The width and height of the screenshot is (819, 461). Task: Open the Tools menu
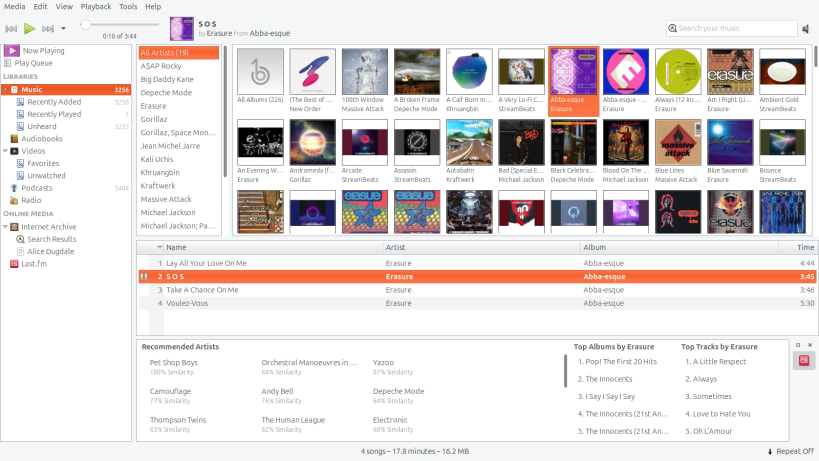[x=128, y=6]
